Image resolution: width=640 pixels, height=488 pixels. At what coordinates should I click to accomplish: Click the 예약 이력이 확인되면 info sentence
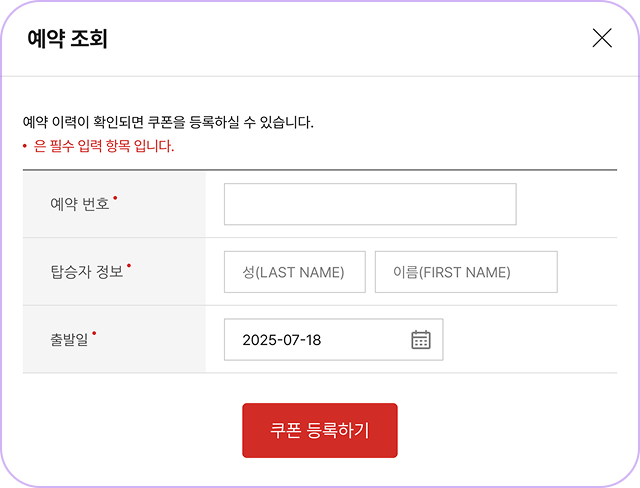pyautogui.click(x=168, y=123)
